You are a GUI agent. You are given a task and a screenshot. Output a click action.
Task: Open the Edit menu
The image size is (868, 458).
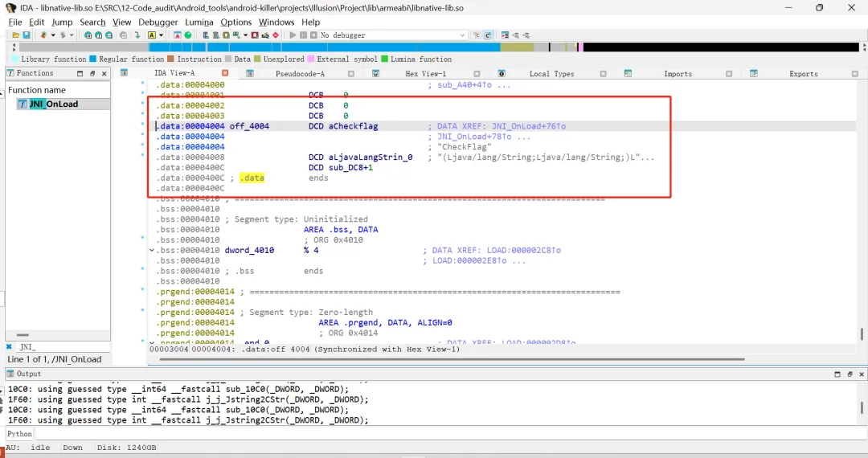pos(36,22)
